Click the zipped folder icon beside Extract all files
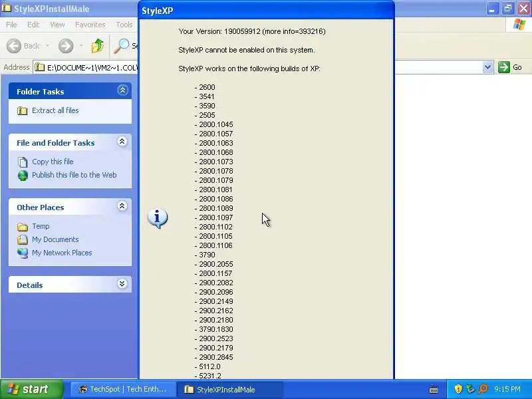This screenshot has width=532, height=399. click(23, 110)
